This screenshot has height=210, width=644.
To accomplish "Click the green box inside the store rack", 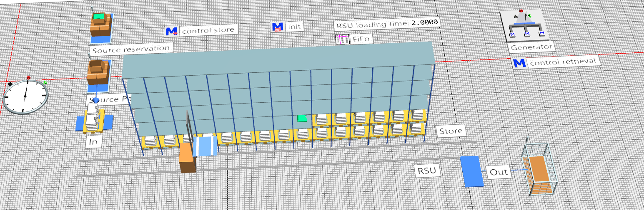I will (302, 119).
